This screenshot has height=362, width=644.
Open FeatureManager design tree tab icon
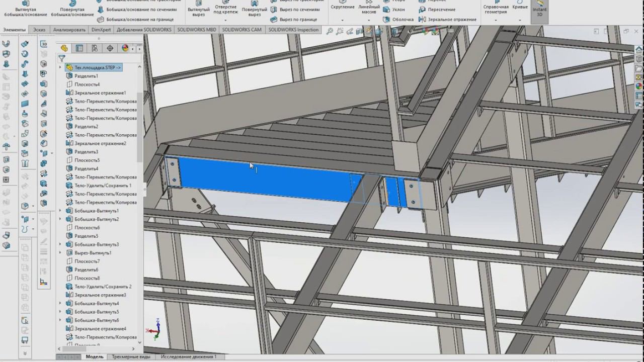pyautogui.click(x=64, y=48)
